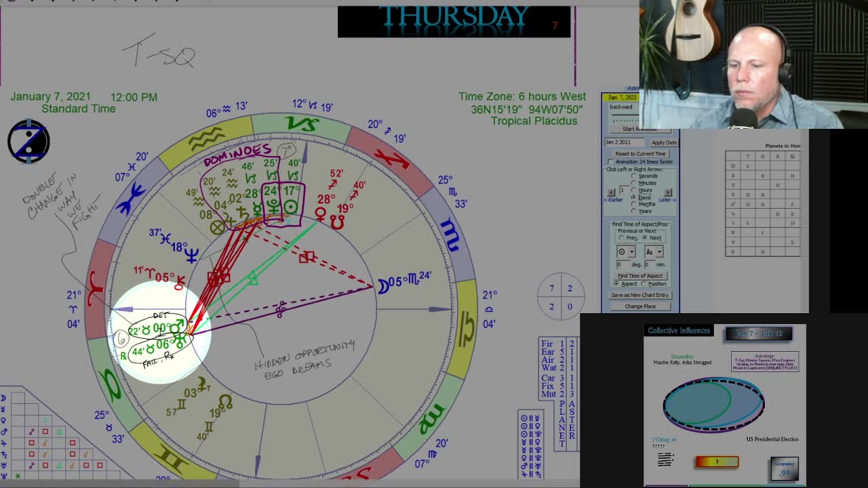The width and height of the screenshot is (868, 488).
Task: Click the Capricorn sign glyph on the zodiac wheel
Action: pos(302,125)
